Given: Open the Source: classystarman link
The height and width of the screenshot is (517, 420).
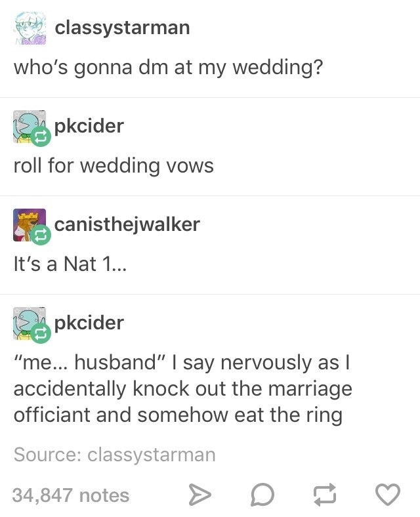Looking at the screenshot, I should 115,455.
